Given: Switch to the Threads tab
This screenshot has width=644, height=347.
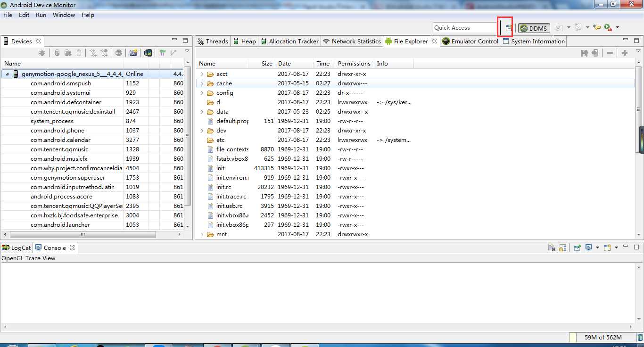Looking at the screenshot, I should (212, 41).
